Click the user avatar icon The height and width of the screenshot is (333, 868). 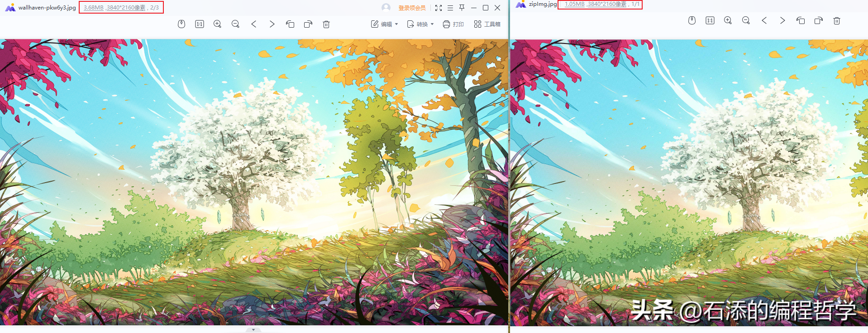386,8
